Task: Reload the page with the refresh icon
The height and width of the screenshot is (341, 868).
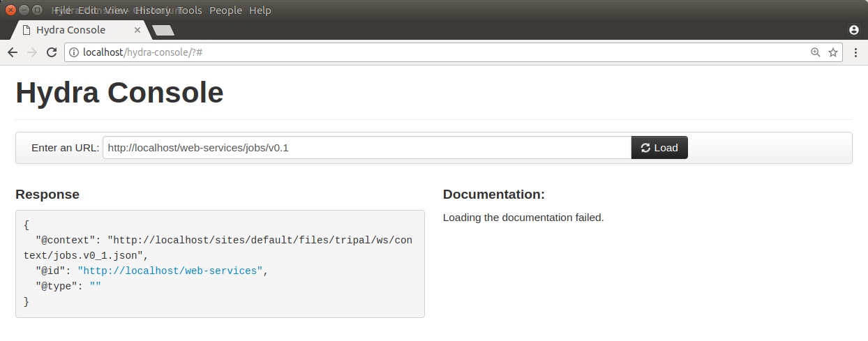Action: coord(51,52)
